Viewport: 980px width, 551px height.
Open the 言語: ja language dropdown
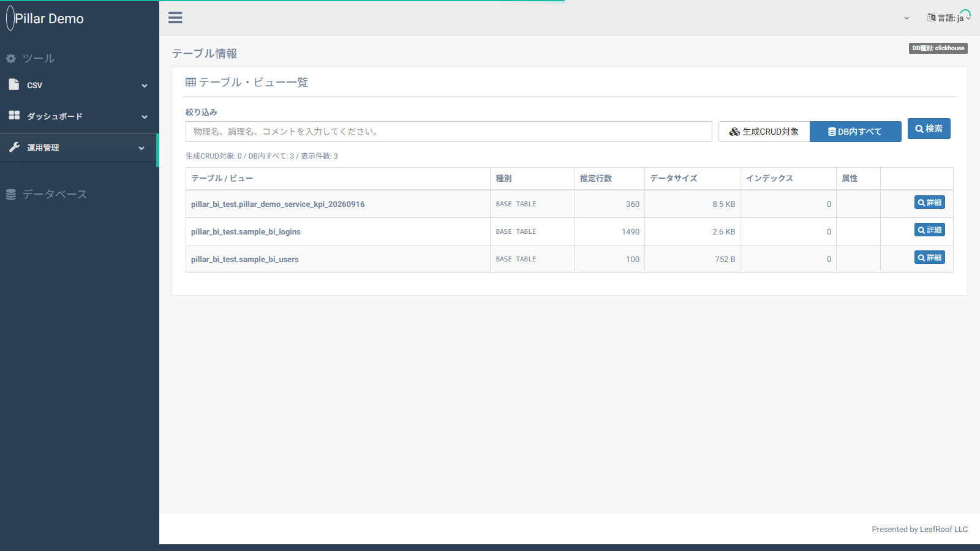949,18
